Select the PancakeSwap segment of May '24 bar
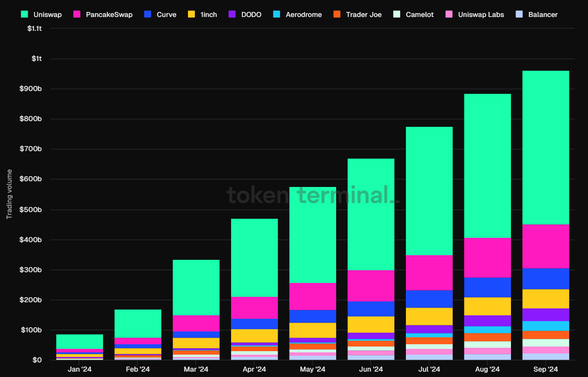The height and width of the screenshot is (377, 588). click(313, 296)
